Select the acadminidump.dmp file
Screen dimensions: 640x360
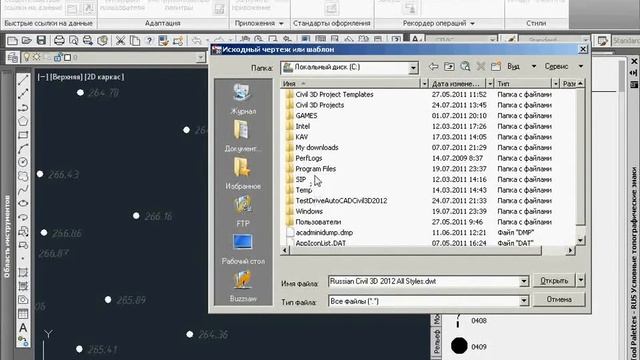coord(324,232)
